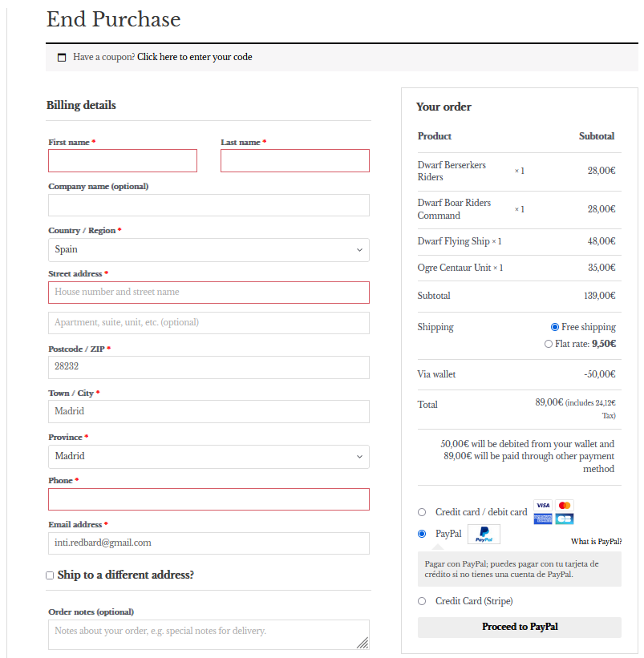Click the Visa card icon
This screenshot has height=658, width=644.
[543, 506]
